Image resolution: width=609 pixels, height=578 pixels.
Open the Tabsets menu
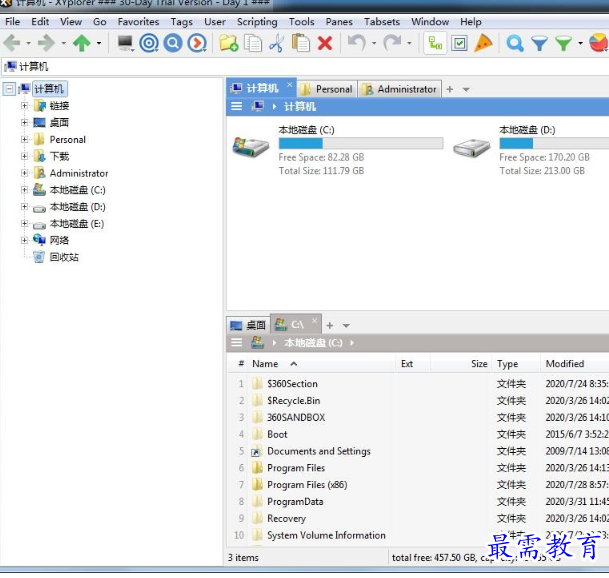tap(382, 22)
